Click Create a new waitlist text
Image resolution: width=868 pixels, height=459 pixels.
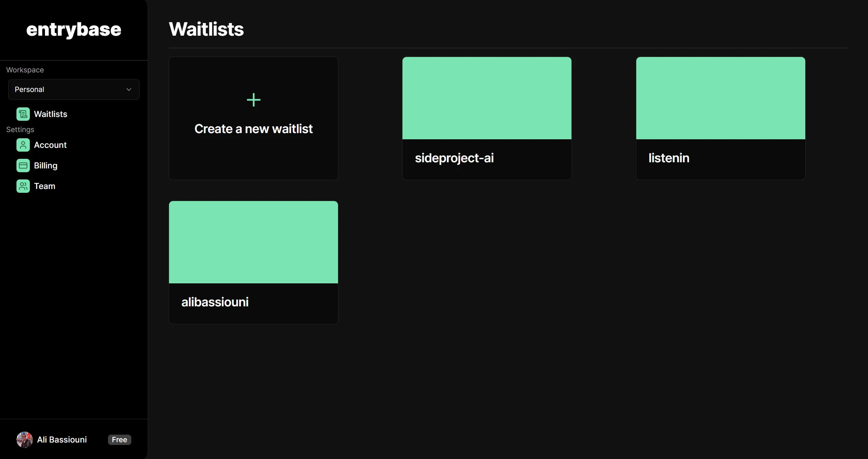click(x=253, y=129)
